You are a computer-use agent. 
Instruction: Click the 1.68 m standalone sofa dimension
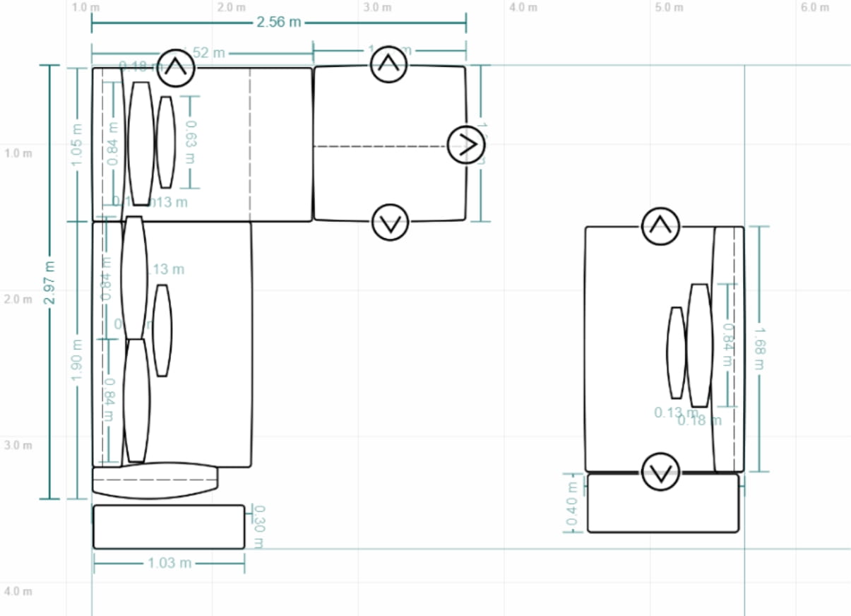[759, 348]
